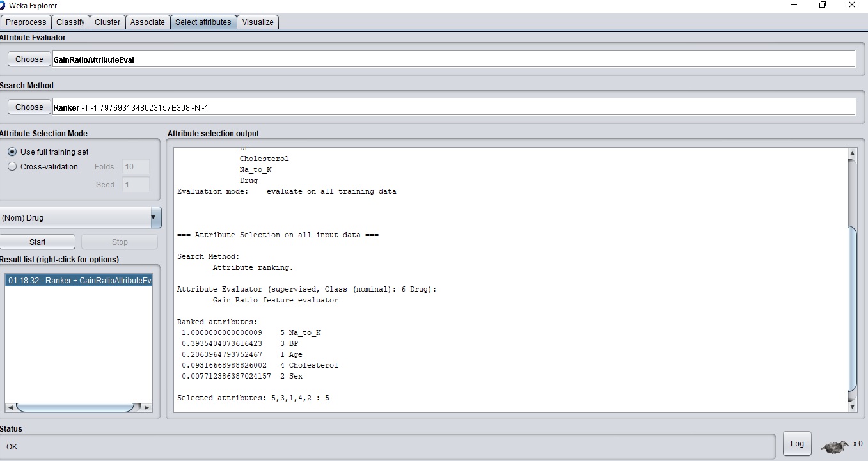Screen dimensions: 868x461
Task: Restore the window with the maximize button
Action: tap(823, 5)
